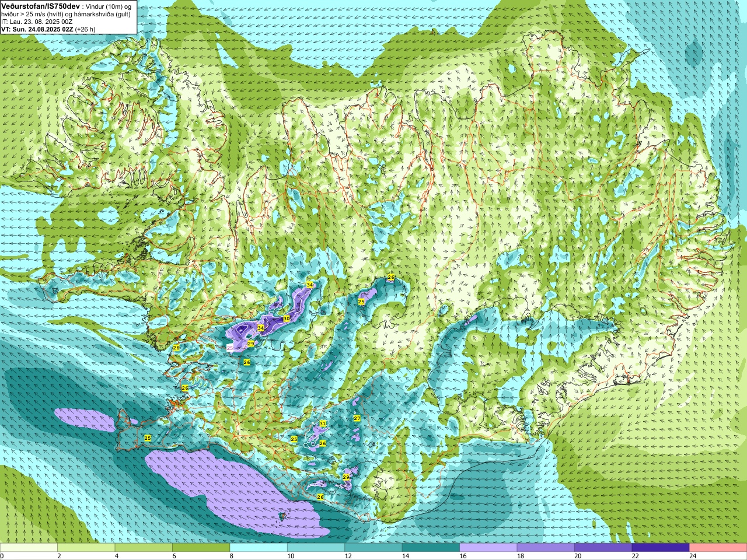Click the legend scale number 16
This screenshot has height=560, width=747.
pyautogui.click(x=463, y=556)
